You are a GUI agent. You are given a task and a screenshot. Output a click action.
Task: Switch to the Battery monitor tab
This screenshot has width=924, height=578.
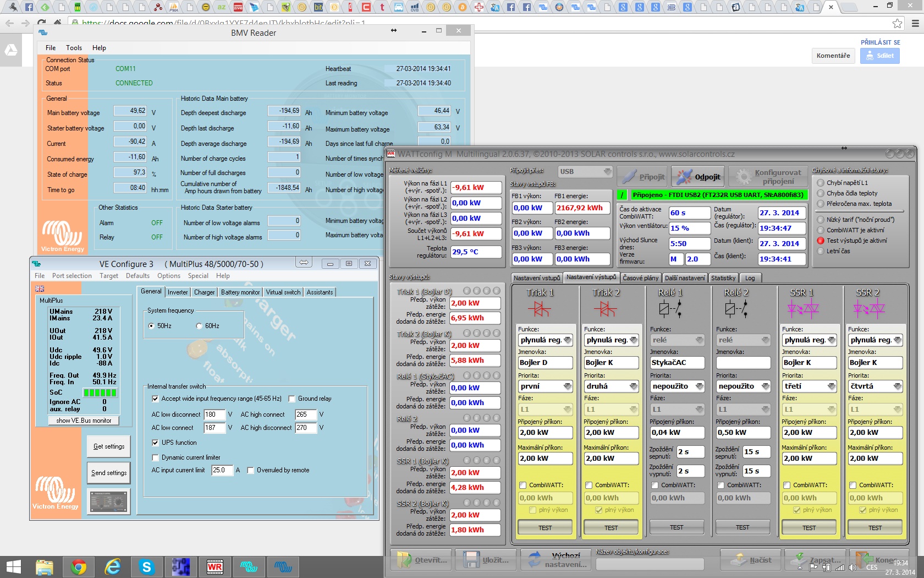(x=240, y=292)
